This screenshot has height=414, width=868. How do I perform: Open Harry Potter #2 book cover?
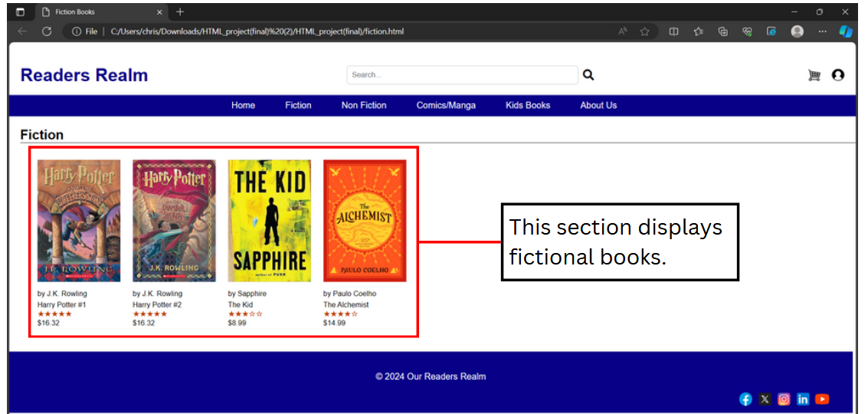pyautogui.click(x=174, y=221)
